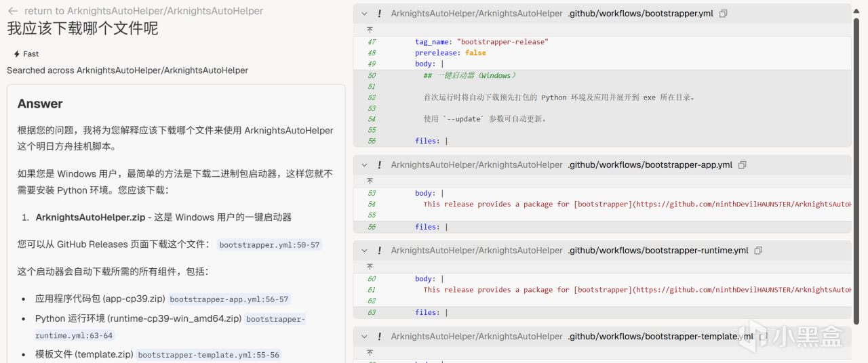
Task: Click line 56 'files: |' in bootstrapper-app.yml panel
Action: pos(431,227)
